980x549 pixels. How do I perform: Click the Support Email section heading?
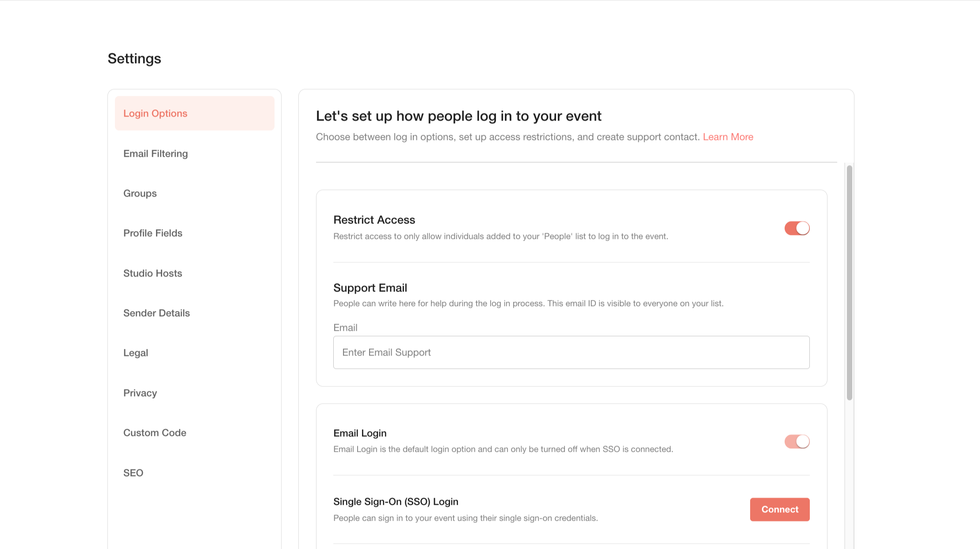tap(370, 288)
